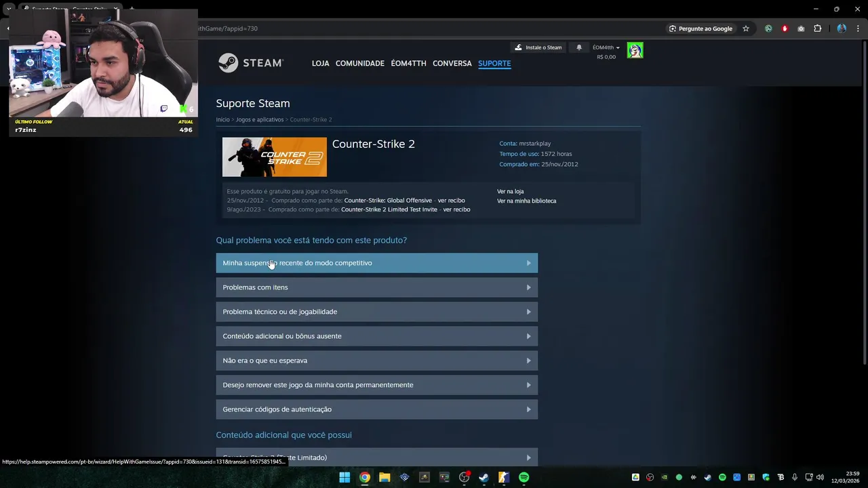Open Spotify from taskbar

(x=524, y=477)
